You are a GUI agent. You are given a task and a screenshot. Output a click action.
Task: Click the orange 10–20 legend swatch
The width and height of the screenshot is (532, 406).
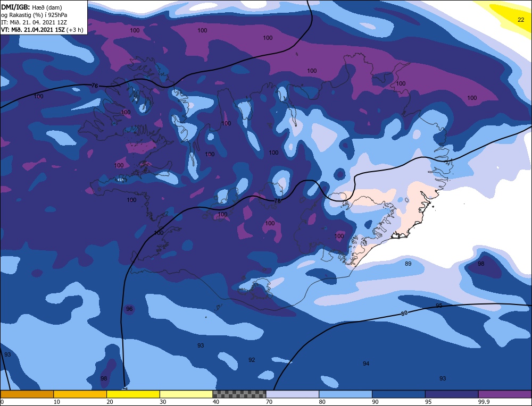pos(80,394)
